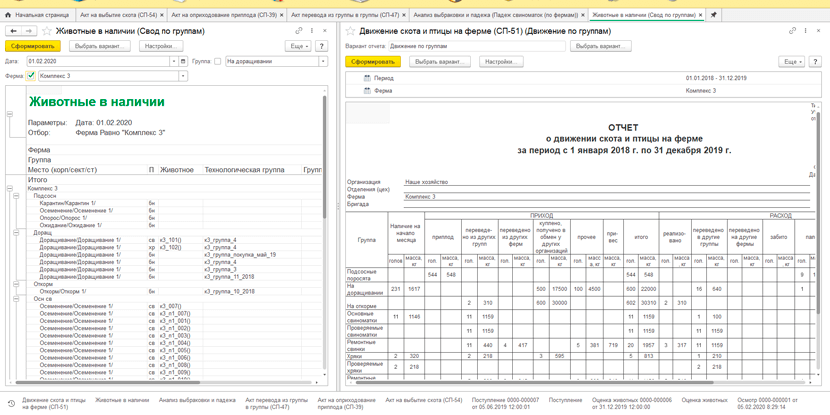Viewport: 830px width, 415px height.
Task: Open dropdown of 'На доращивании' group field
Action: click(323, 61)
